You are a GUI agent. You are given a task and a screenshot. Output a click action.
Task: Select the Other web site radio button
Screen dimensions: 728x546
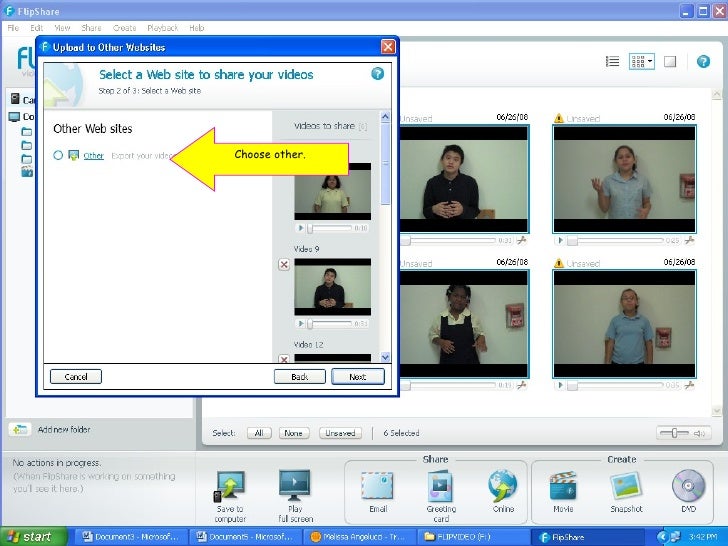coord(58,155)
